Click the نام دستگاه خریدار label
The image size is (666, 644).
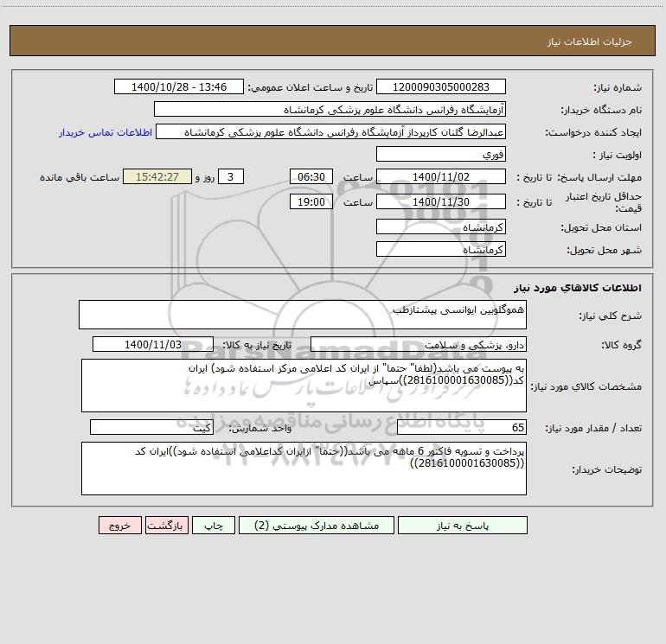(601, 110)
